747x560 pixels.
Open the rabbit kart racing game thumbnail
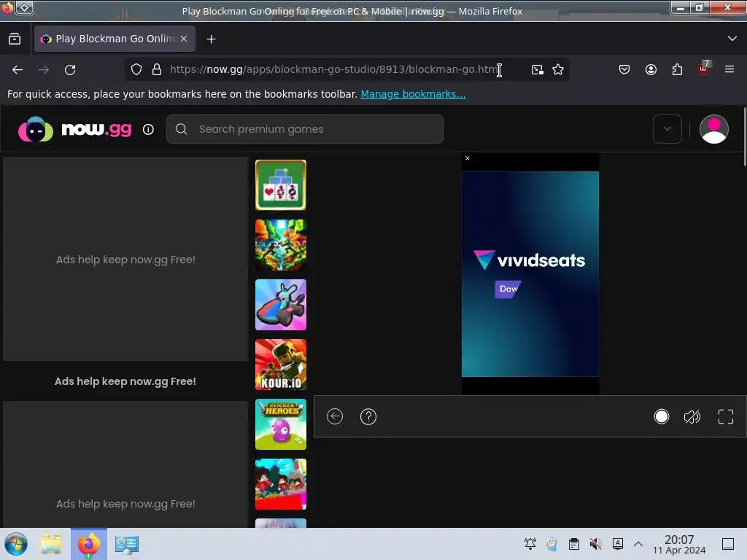pyautogui.click(x=281, y=305)
